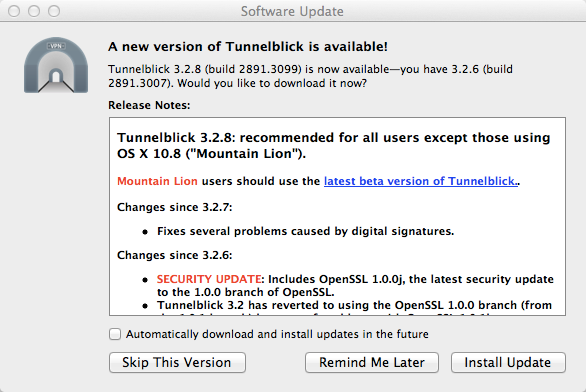The height and width of the screenshot is (392, 586).
Task: Click the 'Release Notes:' label
Action: click(x=149, y=105)
